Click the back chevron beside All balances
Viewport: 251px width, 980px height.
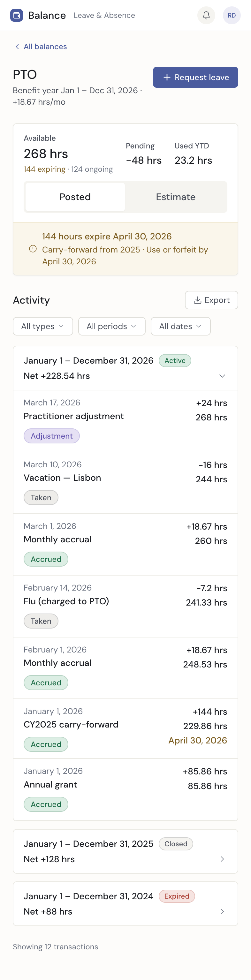tap(17, 46)
